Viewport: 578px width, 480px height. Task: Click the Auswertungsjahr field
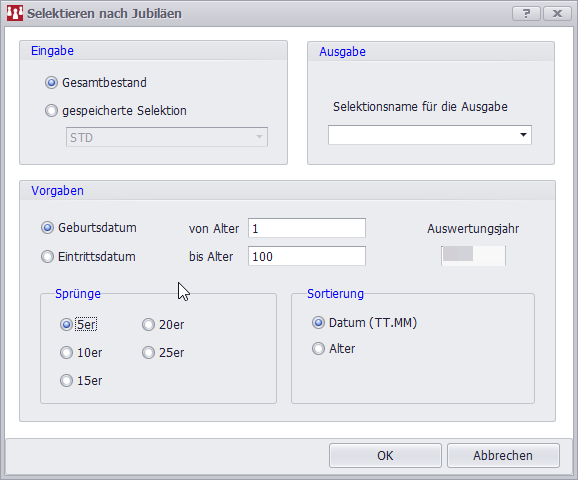pos(473,256)
